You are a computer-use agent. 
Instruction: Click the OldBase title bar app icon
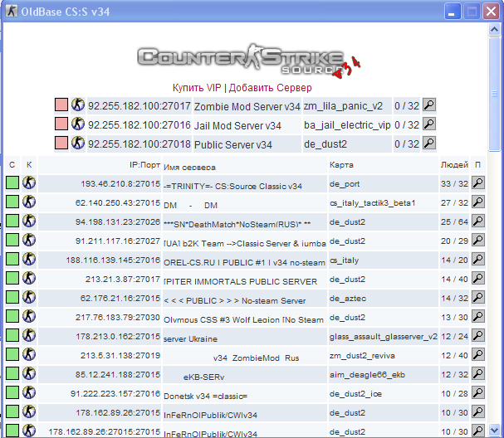[x=12, y=11]
